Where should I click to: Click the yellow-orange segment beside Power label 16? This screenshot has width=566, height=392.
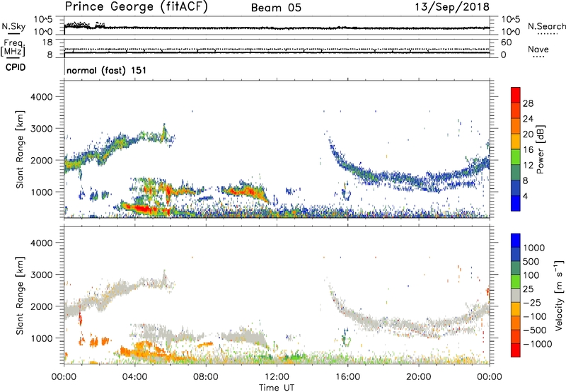click(x=516, y=141)
